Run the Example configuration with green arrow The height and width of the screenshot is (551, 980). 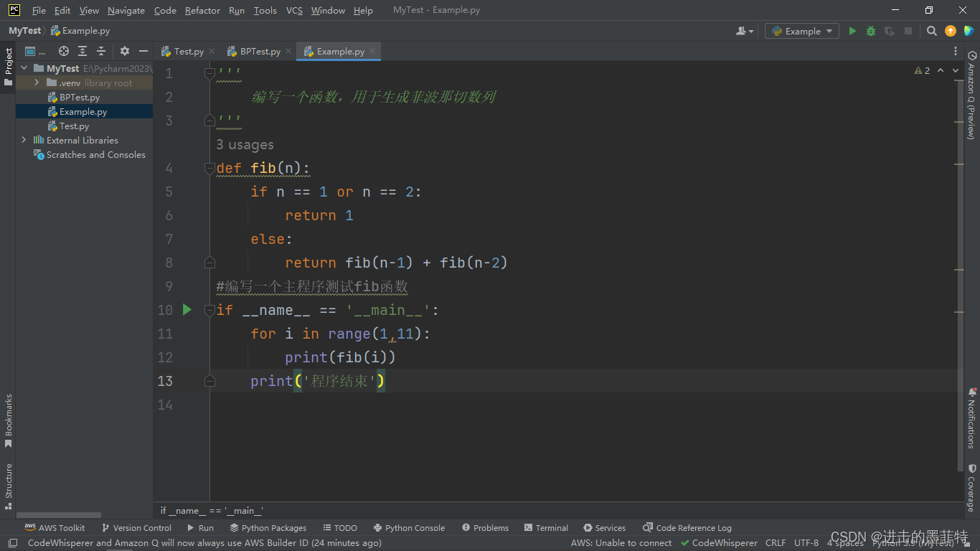tap(852, 31)
